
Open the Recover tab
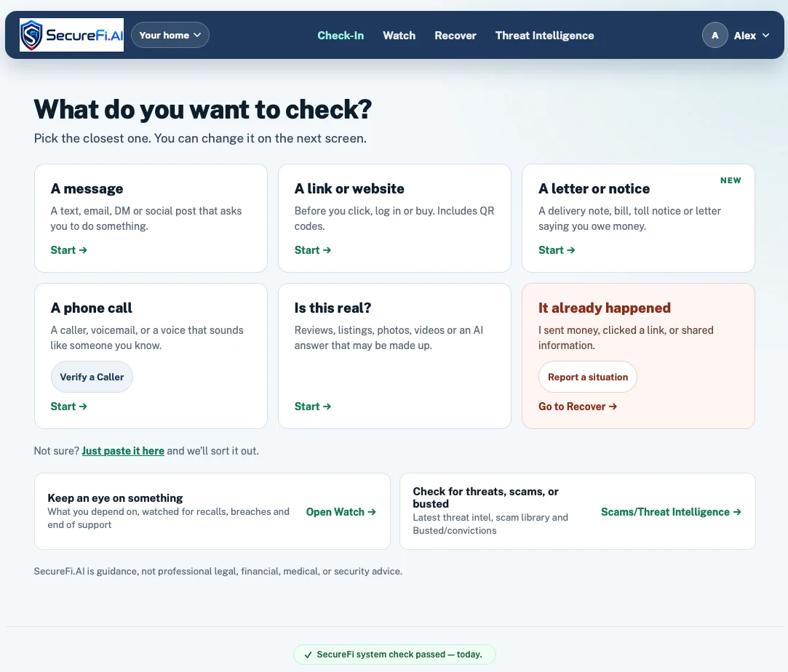pos(455,36)
